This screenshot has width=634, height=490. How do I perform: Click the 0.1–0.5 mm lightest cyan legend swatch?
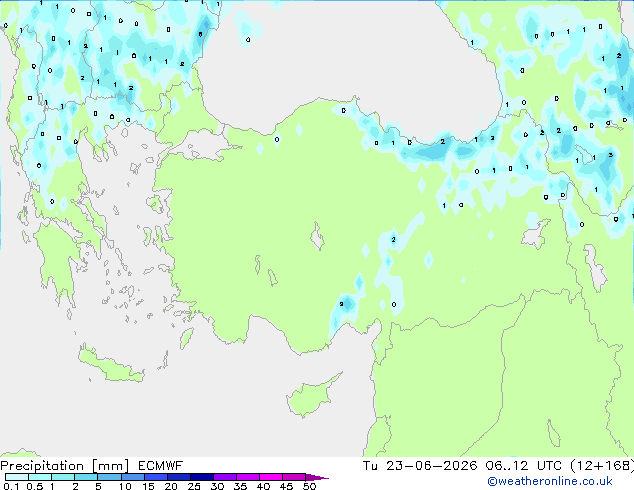coord(17,477)
